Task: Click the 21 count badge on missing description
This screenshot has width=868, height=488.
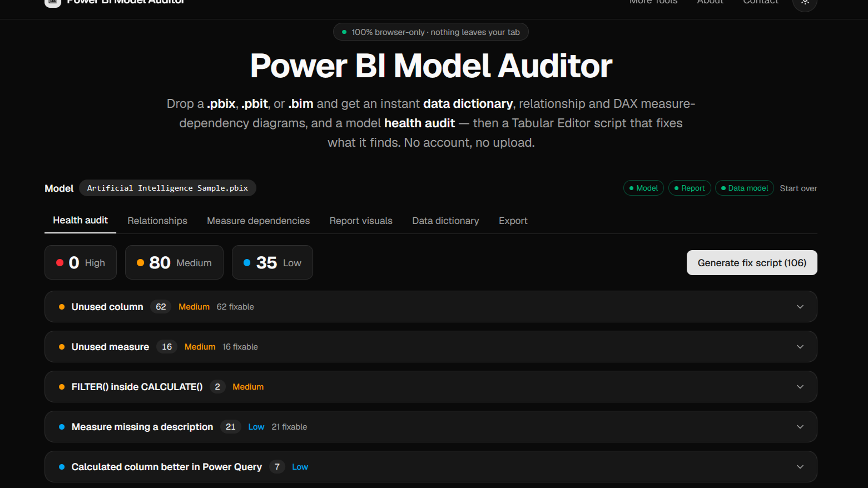Action: (x=231, y=427)
